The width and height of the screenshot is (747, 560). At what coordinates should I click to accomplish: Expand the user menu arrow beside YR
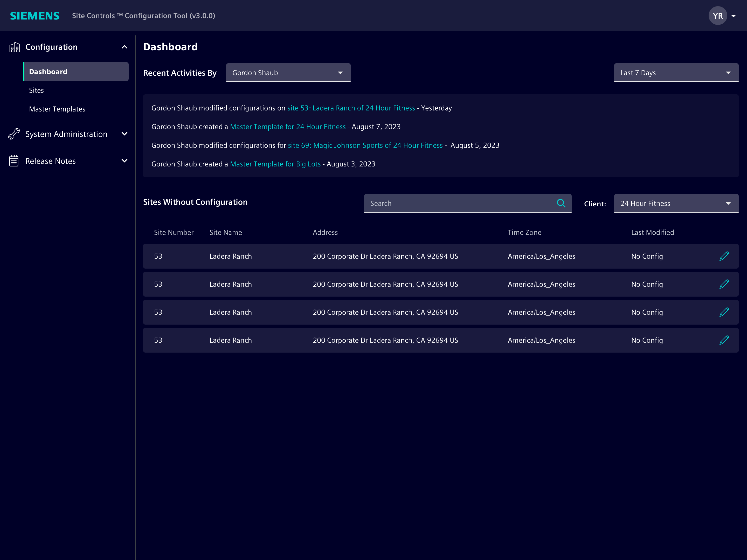(734, 16)
